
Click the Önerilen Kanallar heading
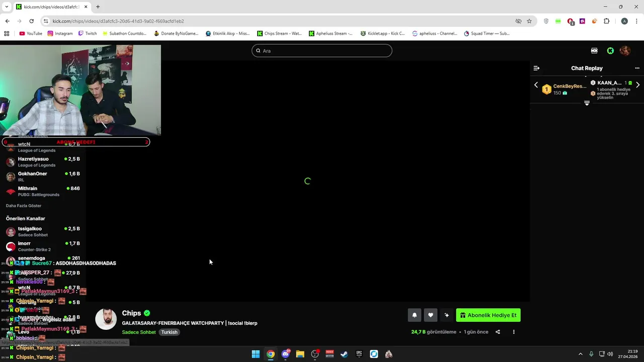click(25, 219)
